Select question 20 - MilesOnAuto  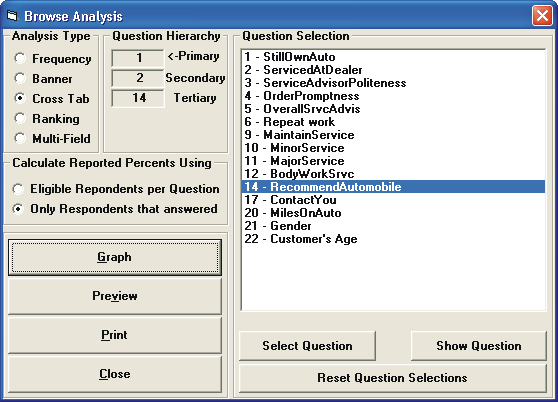coord(393,213)
